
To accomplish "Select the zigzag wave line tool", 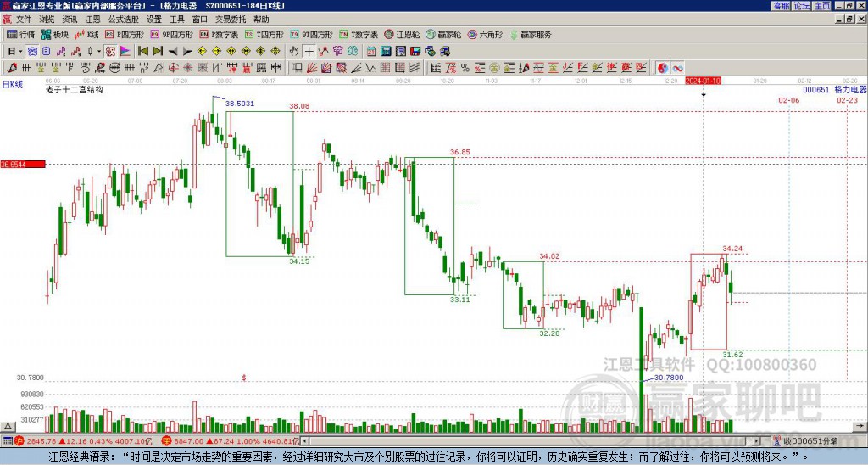I will pyautogui.click(x=370, y=68).
